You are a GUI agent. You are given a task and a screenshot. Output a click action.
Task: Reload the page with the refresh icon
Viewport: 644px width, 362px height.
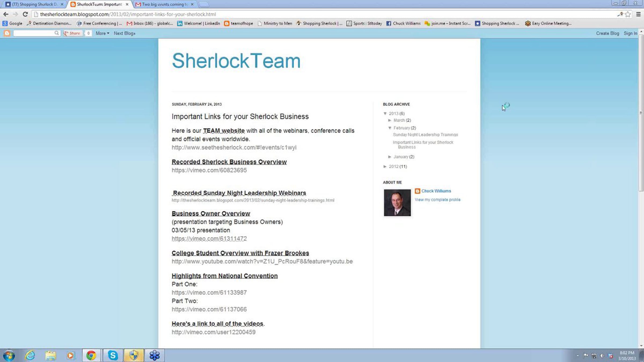click(25, 14)
